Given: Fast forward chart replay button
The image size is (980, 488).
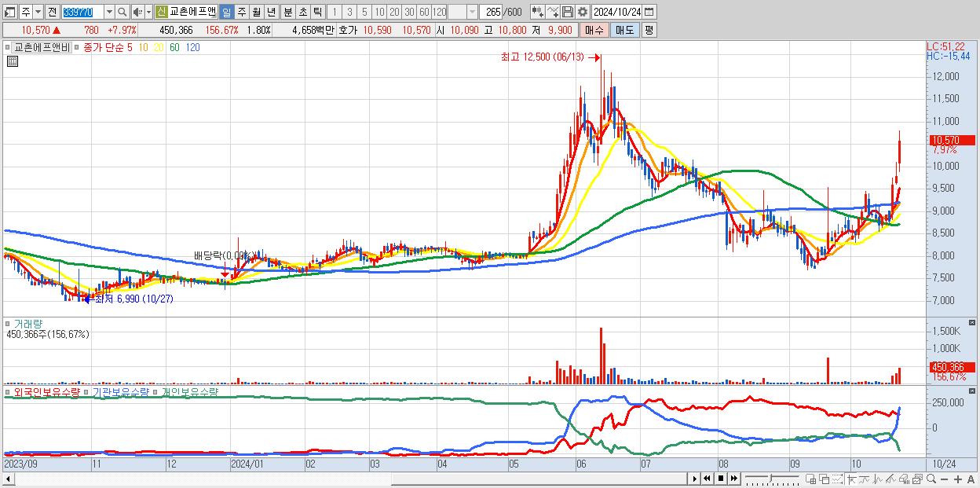Looking at the screenshot, I should (x=733, y=479).
